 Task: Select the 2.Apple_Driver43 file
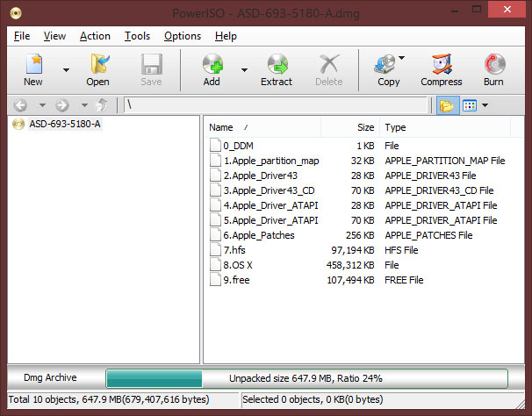pyautogui.click(x=260, y=176)
